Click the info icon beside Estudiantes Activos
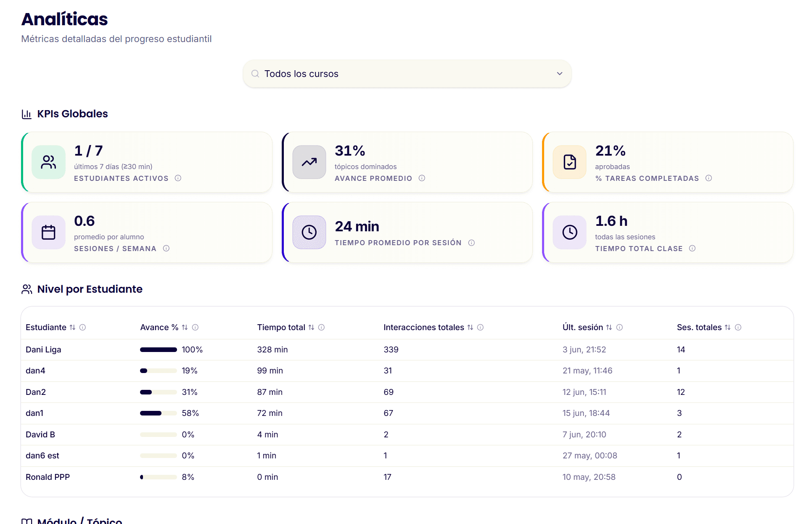The width and height of the screenshot is (812, 524). click(178, 178)
